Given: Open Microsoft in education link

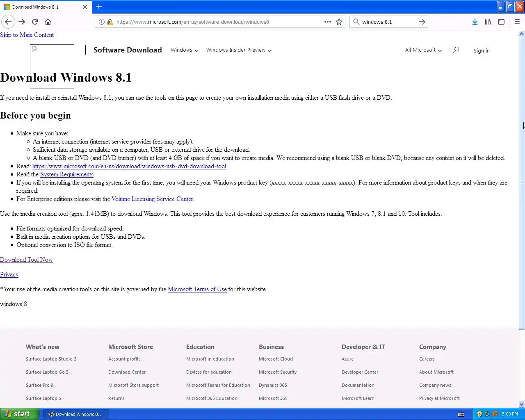Looking at the screenshot, I should click(210, 359).
